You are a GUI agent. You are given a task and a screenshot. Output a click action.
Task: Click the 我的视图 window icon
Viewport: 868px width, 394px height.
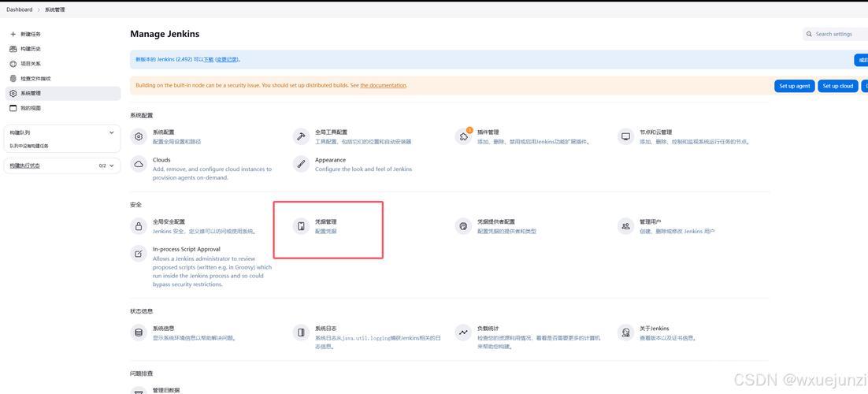coord(13,108)
